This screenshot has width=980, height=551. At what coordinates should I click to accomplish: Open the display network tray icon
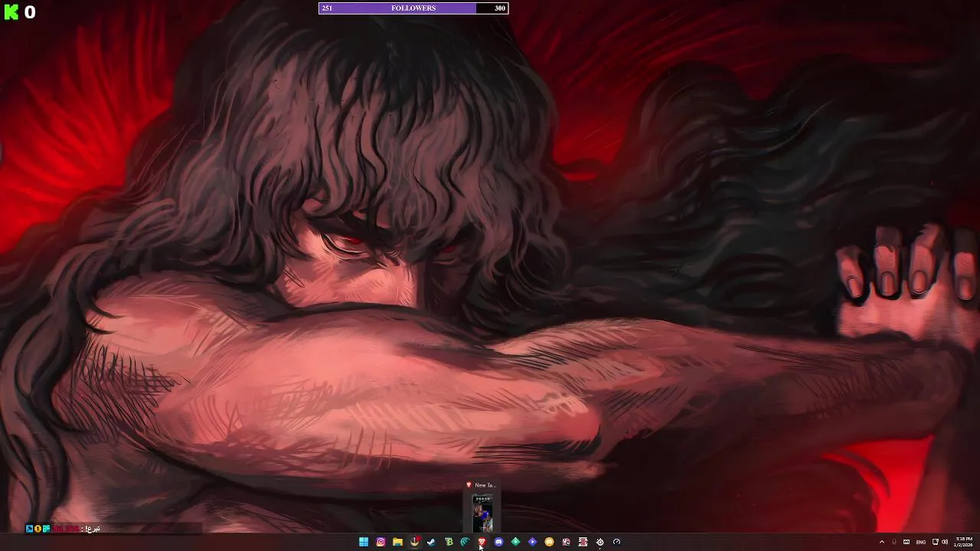tap(935, 542)
